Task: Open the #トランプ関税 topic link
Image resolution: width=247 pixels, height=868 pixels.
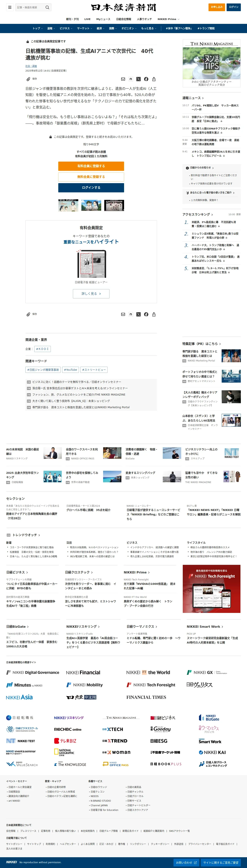Action: pyautogui.click(x=206, y=28)
